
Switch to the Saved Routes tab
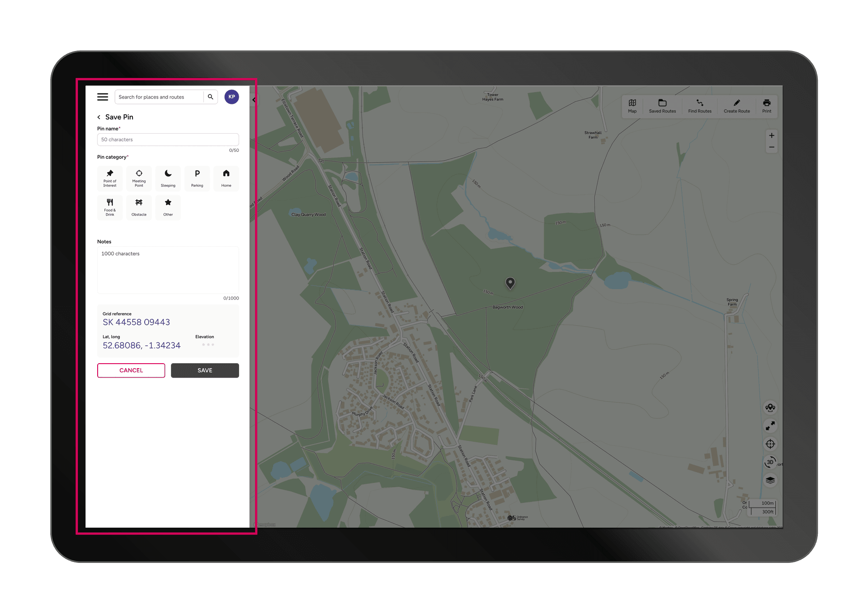[662, 106]
